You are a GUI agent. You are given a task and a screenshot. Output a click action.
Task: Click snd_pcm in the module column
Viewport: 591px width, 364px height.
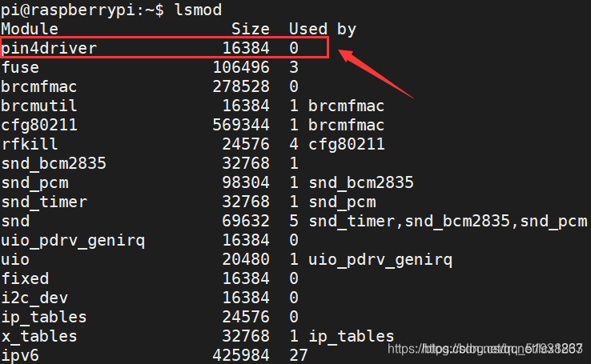[x=35, y=182]
